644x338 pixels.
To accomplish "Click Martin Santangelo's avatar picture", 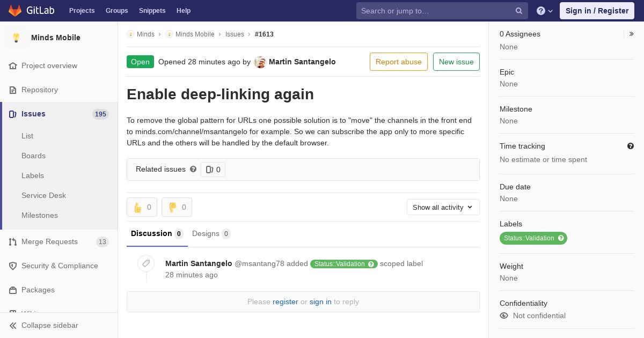I will coord(260,62).
